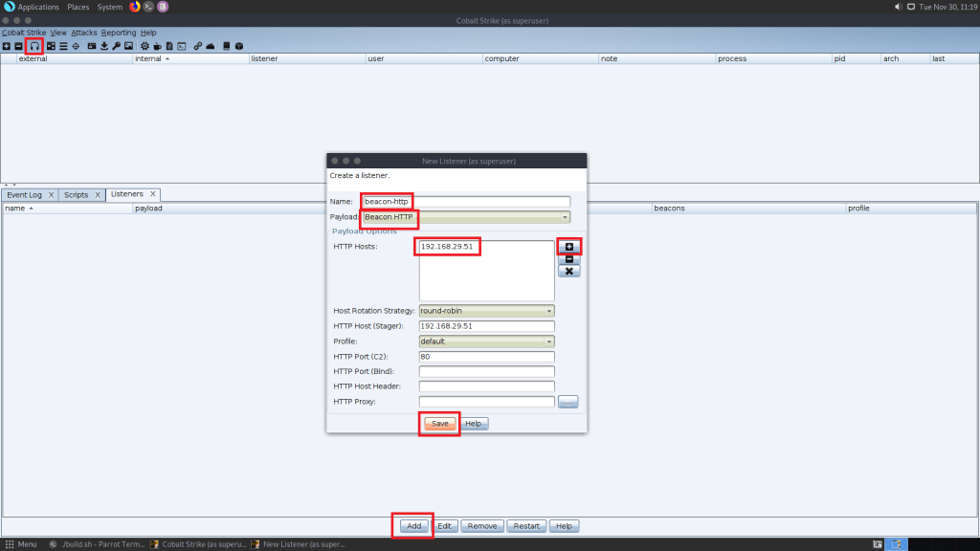
Task: Click the HTTP Port (Bind) input field
Action: 486,372
